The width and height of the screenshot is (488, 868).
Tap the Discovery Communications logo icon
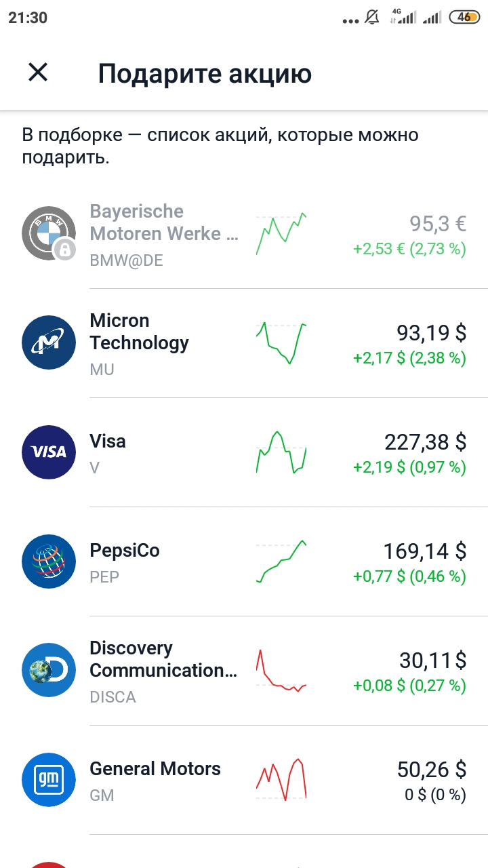49,670
